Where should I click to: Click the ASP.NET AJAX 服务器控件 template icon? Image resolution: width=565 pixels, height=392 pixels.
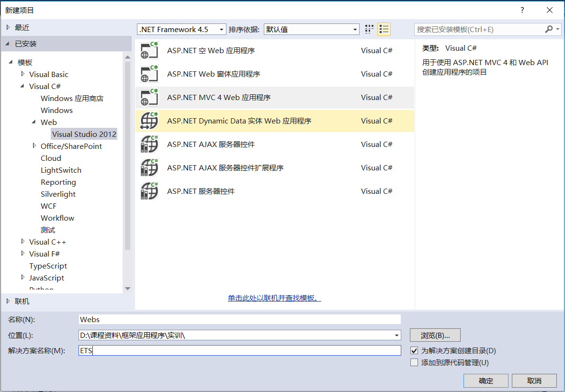(149, 144)
